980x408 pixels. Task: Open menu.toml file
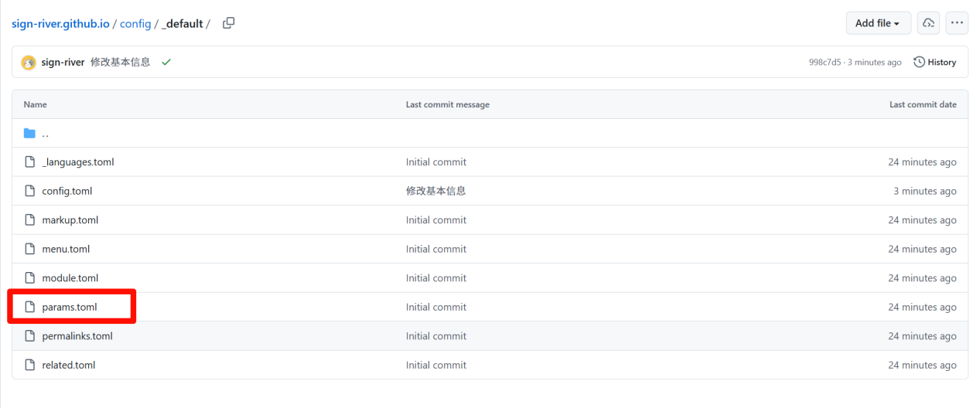pos(66,249)
